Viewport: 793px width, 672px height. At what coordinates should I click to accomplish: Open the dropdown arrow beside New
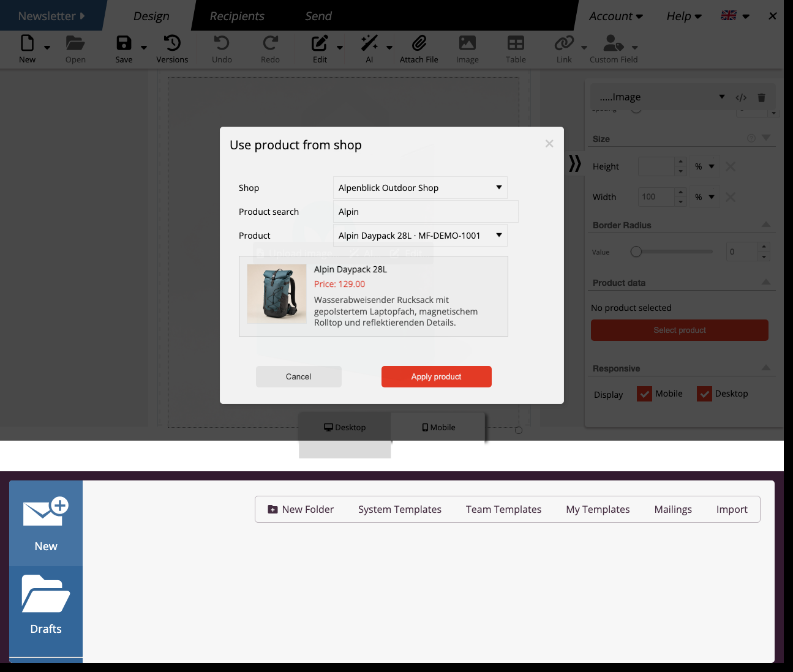(47, 48)
